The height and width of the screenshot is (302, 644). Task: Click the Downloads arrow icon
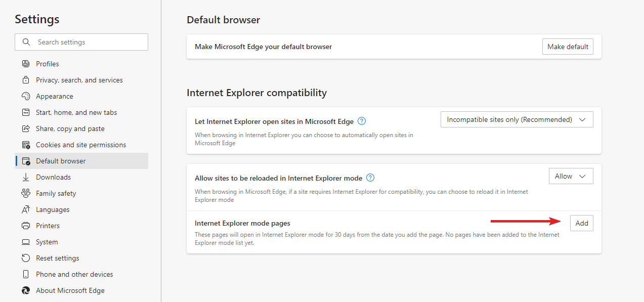(x=26, y=177)
